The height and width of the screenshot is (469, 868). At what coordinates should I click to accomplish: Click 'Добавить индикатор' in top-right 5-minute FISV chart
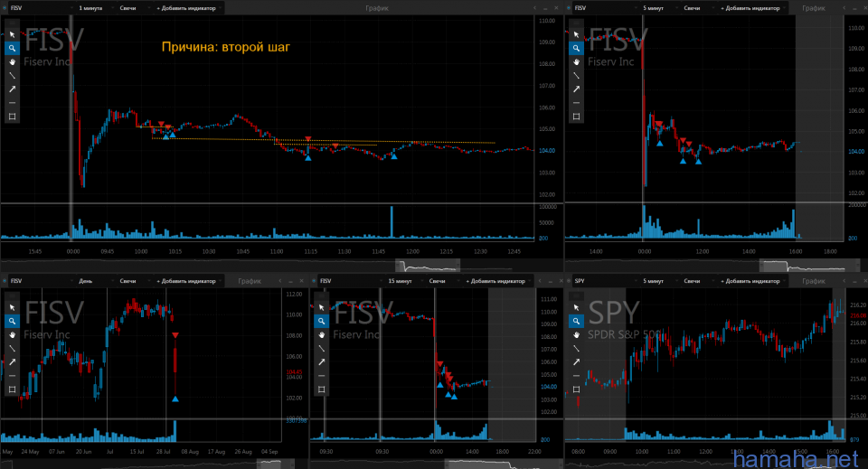(752, 8)
